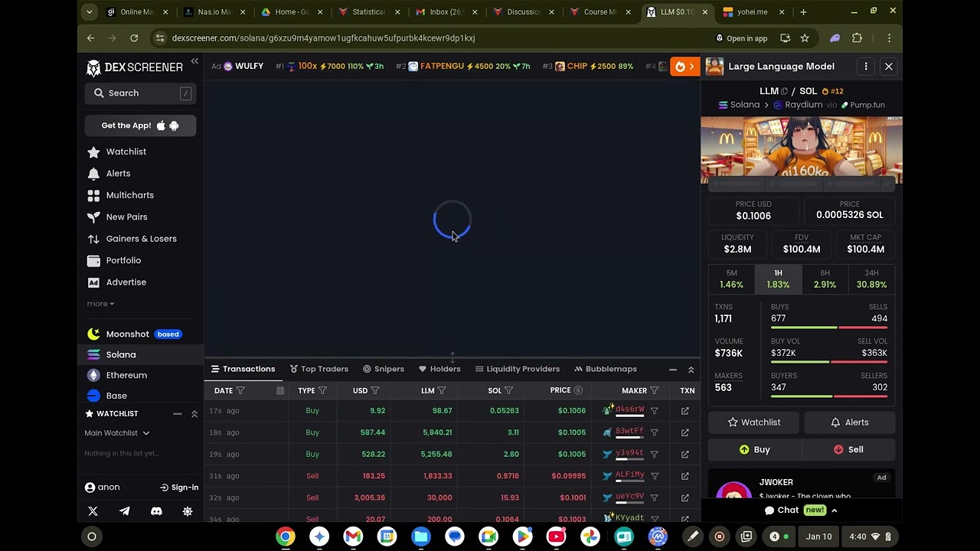Click the Search input field

(140, 93)
